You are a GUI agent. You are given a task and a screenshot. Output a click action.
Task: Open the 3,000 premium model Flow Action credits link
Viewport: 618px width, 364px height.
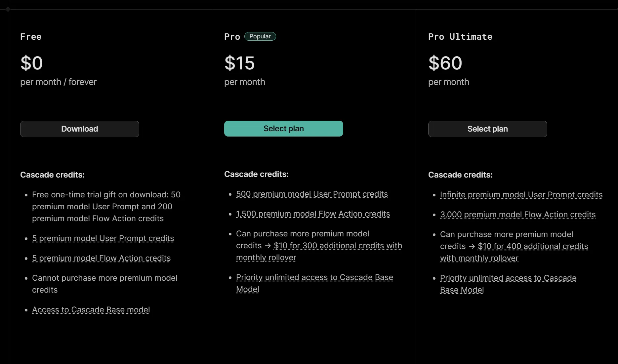click(x=517, y=215)
